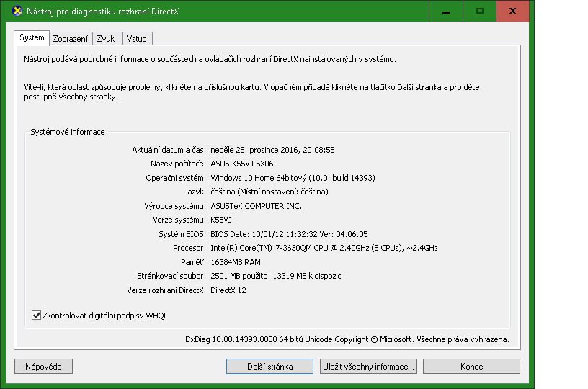Click the BIOS Date value line
This screenshot has width=588, height=389.
click(289, 234)
